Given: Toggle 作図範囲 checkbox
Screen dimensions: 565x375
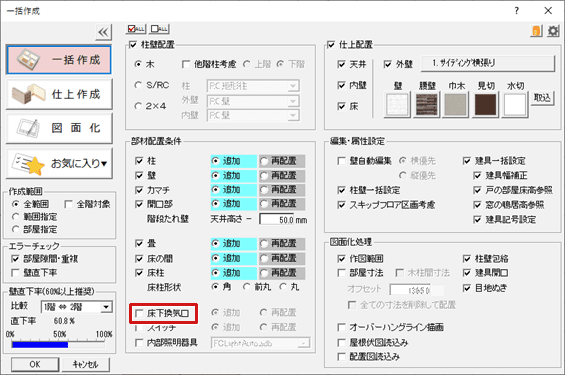Looking at the screenshot, I should click(x=342, y=259).
